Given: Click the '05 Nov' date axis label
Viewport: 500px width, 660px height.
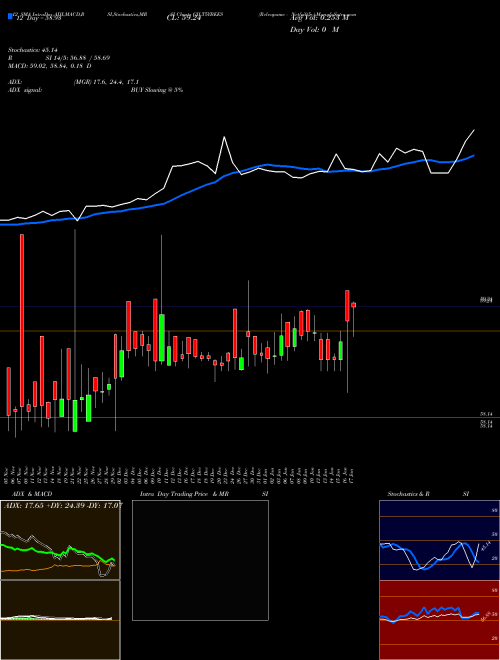Looking at the screenshot, I should (7, 474).
